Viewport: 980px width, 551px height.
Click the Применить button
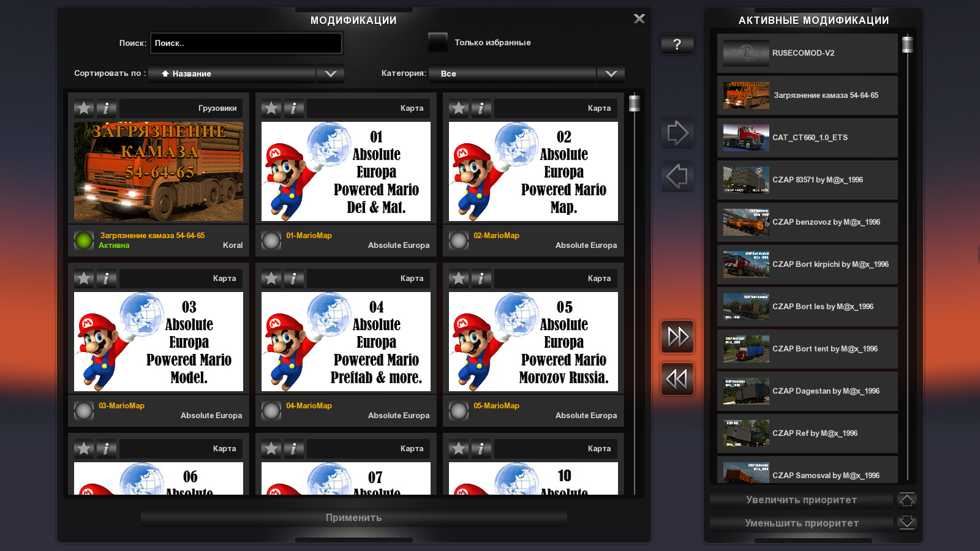point(354,518)
